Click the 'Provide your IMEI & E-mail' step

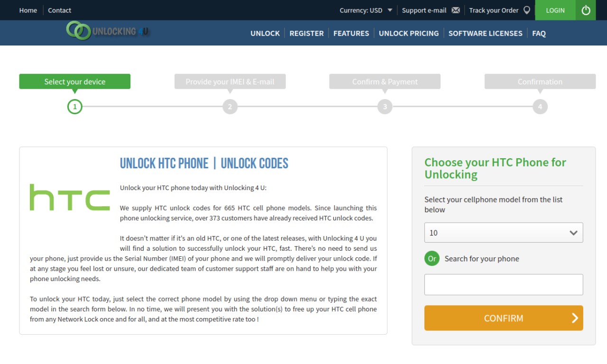(x=230, y=82)
